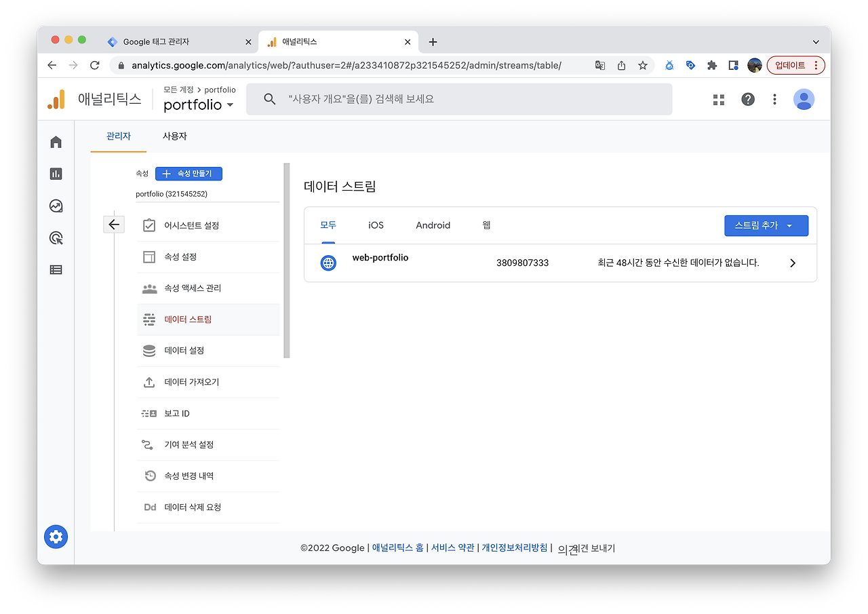
Task: Open the 애널리틱스 홈 footer link
Action: pyautogui.click(x=398, y=548)
